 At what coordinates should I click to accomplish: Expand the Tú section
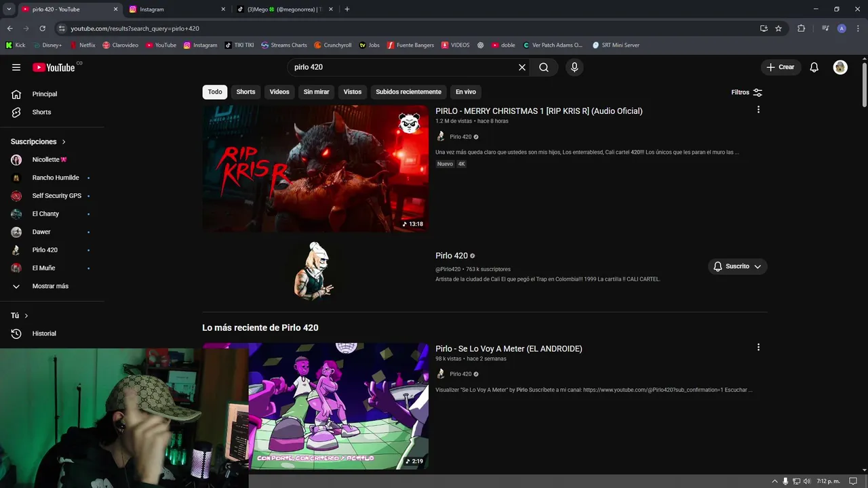(x=20, y=316)
